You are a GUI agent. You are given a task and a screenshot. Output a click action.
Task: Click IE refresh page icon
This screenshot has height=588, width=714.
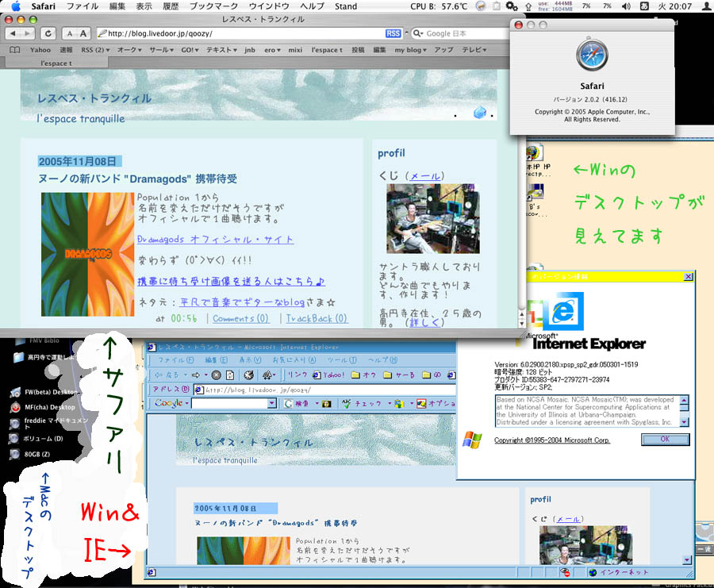[x=230, y=375]
